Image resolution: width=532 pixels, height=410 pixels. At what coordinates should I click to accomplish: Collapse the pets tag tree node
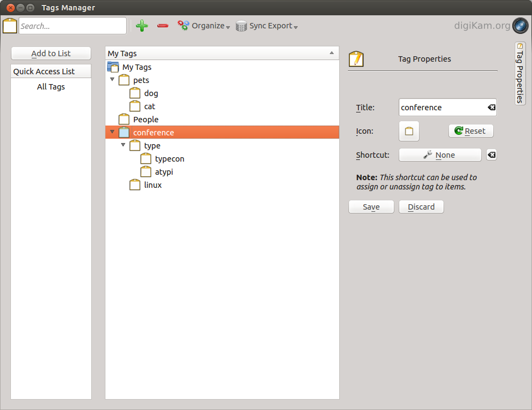(x=113, y=80)
